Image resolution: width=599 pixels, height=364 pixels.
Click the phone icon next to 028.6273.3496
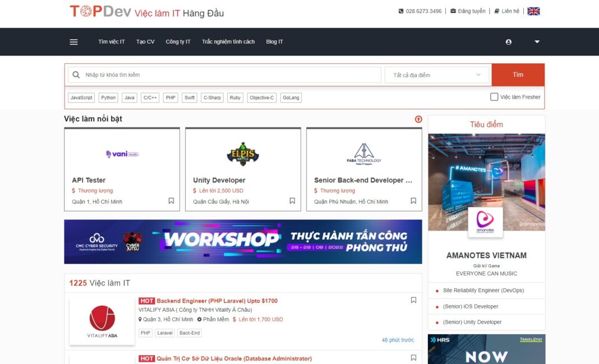400,11
